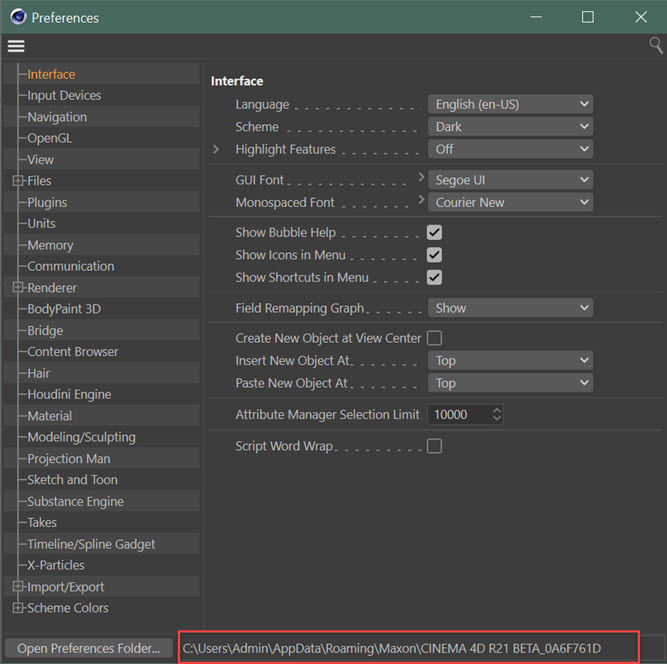Select the OpenGL preferences category
This screenshot has height=664, width=667.
[x=50, y=138]
